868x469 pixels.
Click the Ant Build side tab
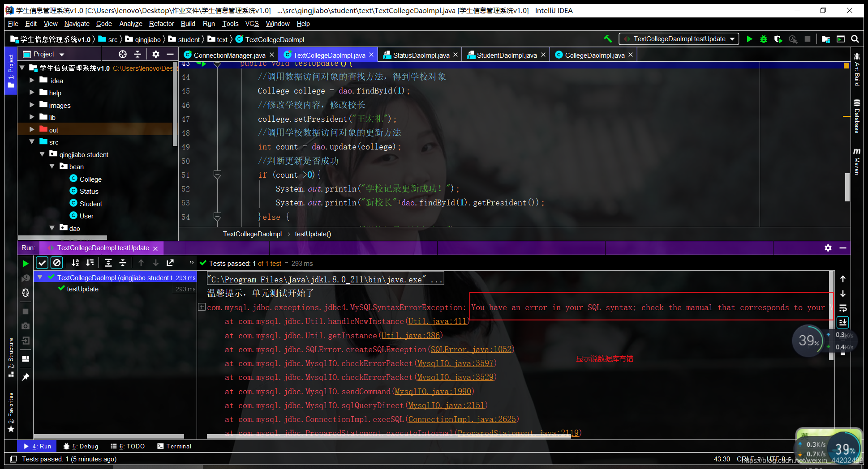[857, 70]
